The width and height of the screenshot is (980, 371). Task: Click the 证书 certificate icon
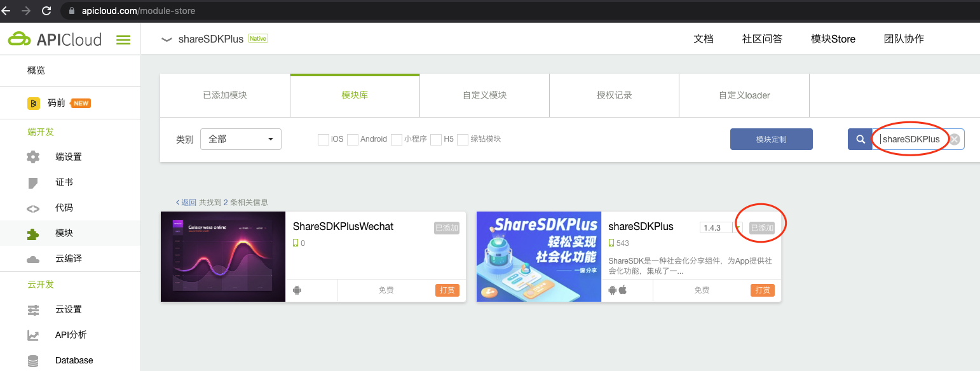point(33,183)
